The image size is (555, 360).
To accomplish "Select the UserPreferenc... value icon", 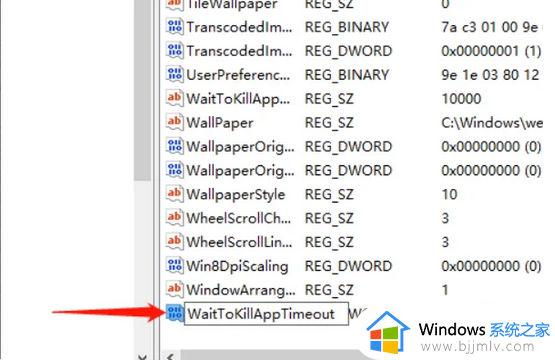I will tap(175, 75).
